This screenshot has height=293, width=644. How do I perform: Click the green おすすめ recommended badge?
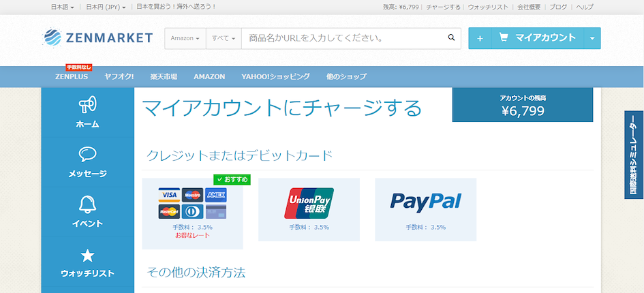point(232,180)
